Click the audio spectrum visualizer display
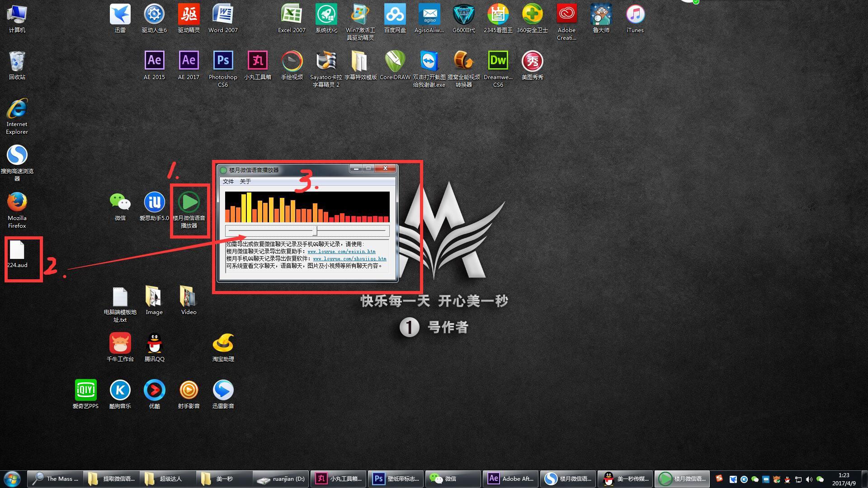 click(x=307, y=207)
